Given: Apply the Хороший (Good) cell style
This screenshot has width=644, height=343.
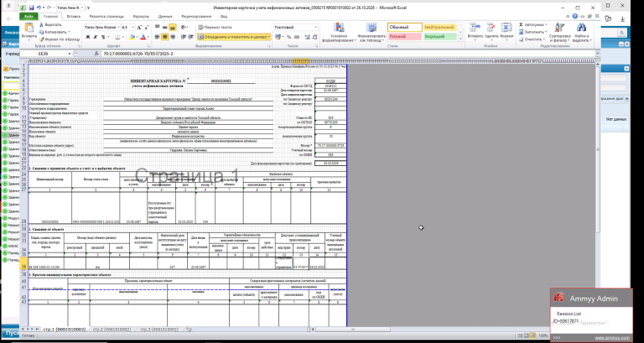Looking at the screenshot, I should pos(440,36).
